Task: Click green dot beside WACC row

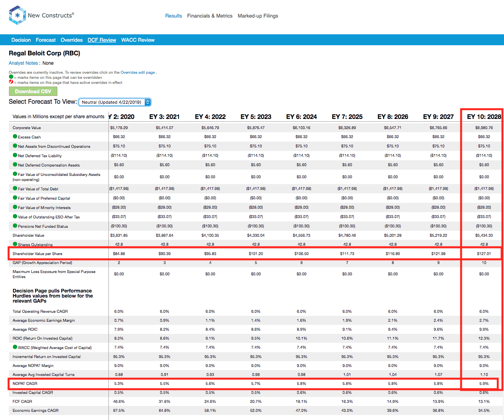Action: (15, 347)
